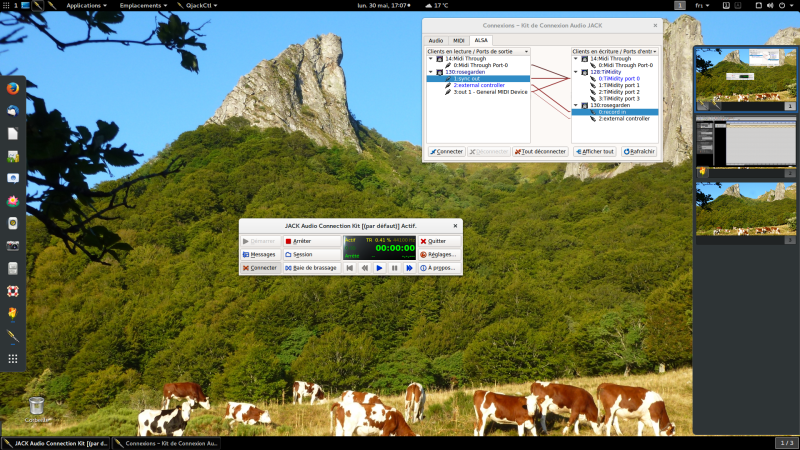Screen dimensions: 800x450
Task: Click the Arrêter stop button
Action: (312, 241)
